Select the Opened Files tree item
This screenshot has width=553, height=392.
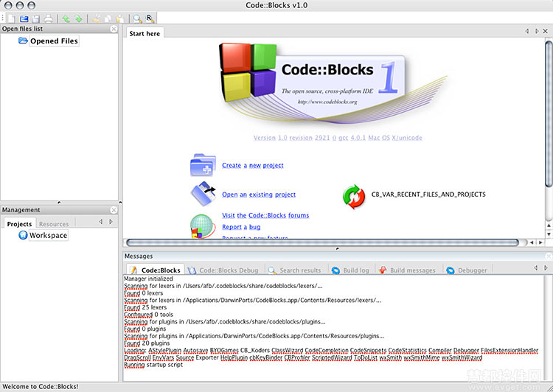click(54, 41)
